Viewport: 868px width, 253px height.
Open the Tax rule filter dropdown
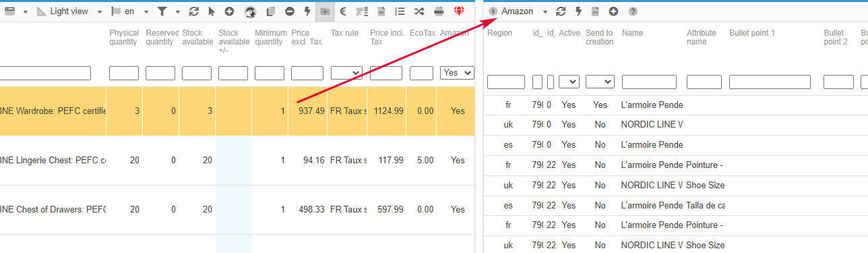pyautogui.click(x=346, y=73)
